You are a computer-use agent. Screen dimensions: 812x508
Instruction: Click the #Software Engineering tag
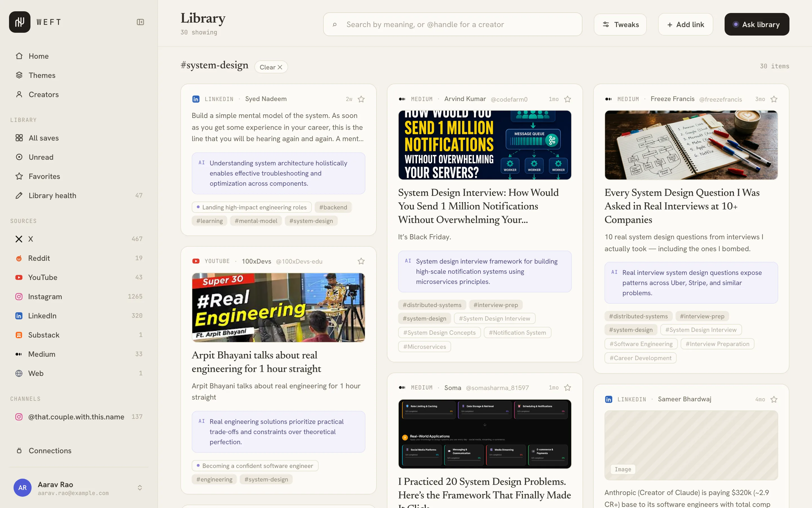point(641,344)
